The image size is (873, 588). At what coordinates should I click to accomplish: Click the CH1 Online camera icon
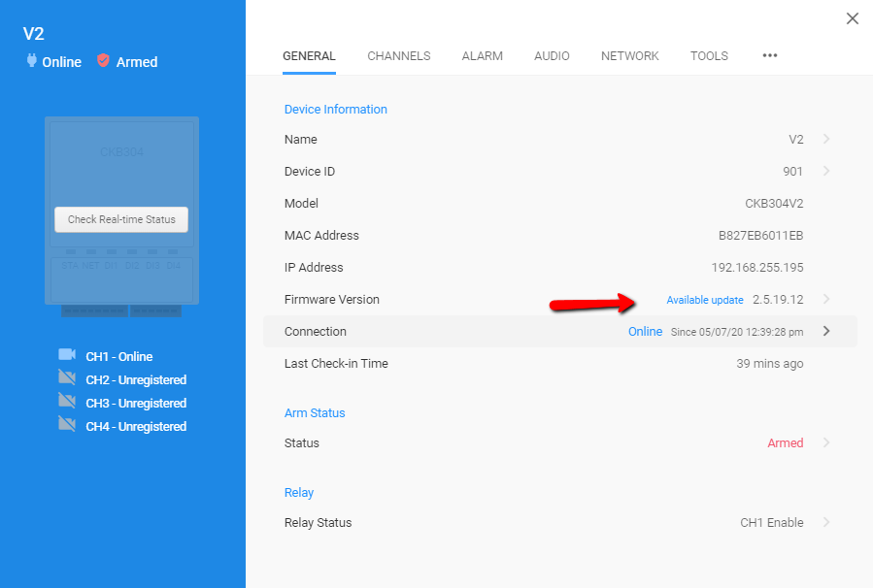67,354
